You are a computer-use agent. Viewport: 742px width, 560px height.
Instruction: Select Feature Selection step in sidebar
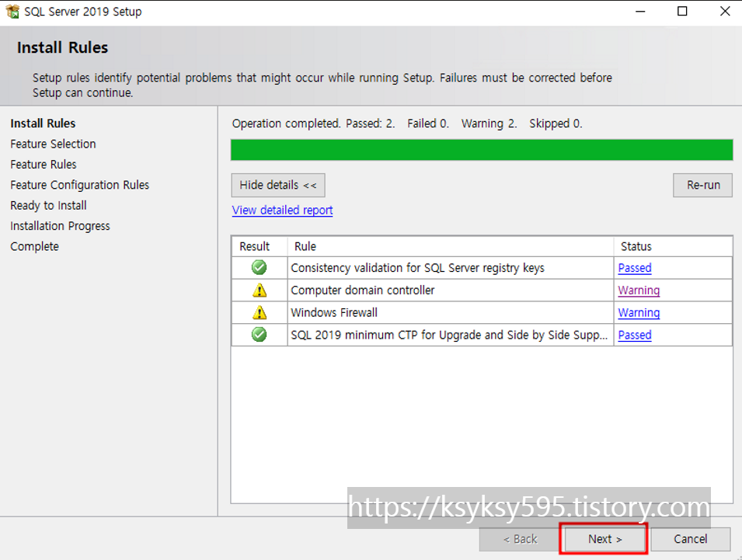click(53, 144)
